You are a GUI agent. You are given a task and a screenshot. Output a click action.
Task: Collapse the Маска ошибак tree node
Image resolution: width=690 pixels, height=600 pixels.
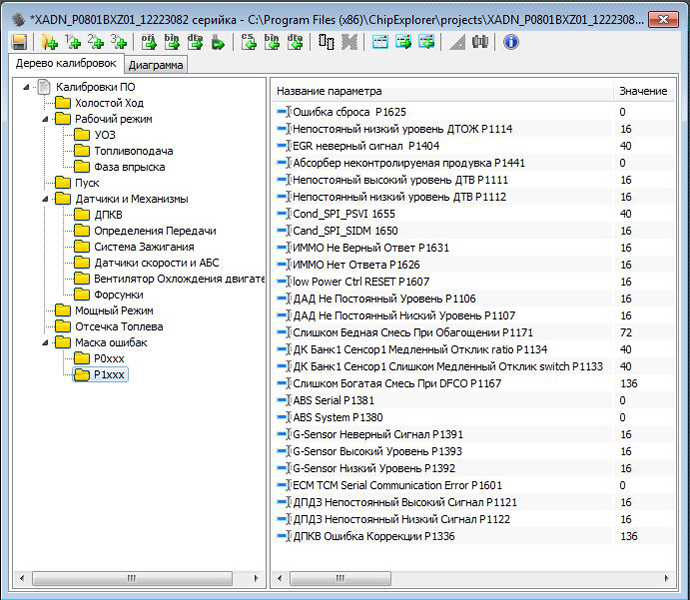click(x=47, y=343)
